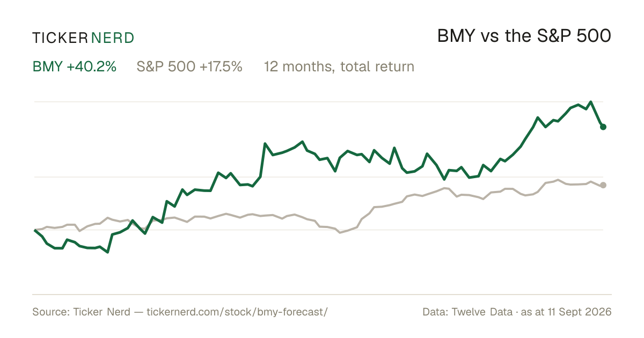The width and height of the screenshot is (644, 338).
Task: Click the TICKER word in the logo
Action: [x=60, y=38]
